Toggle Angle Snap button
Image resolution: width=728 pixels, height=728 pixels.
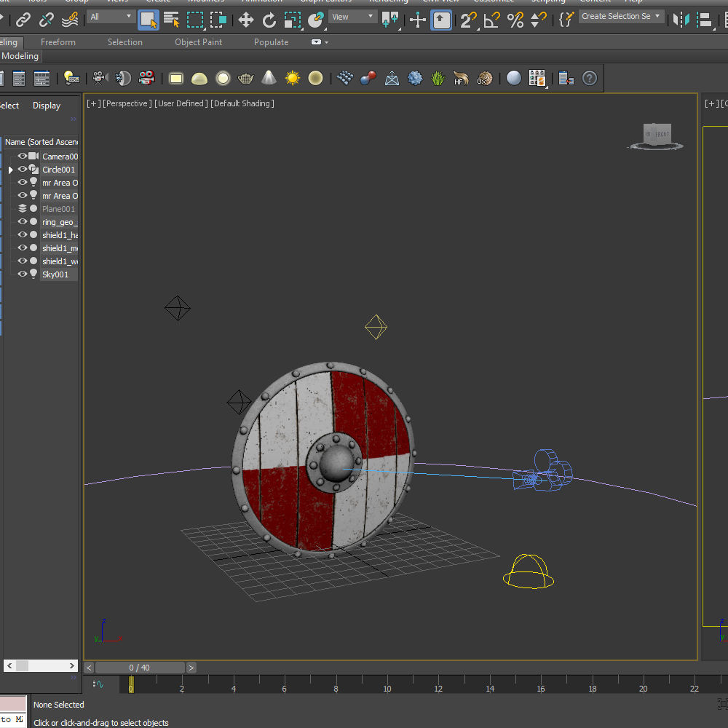[491, 20]
